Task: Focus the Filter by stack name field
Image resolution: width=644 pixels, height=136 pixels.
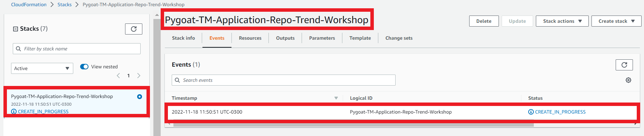Action: tap(77, 49)
